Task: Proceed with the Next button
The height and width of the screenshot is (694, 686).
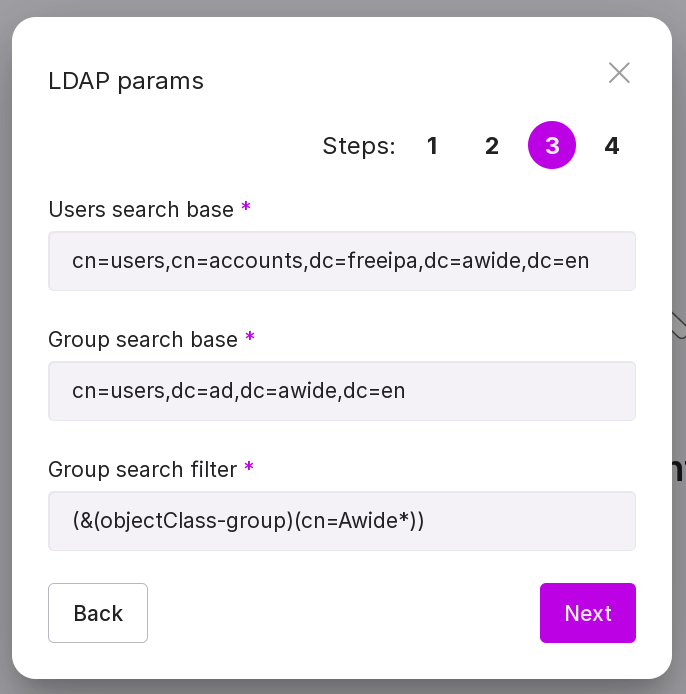Action: coord(587,613)
